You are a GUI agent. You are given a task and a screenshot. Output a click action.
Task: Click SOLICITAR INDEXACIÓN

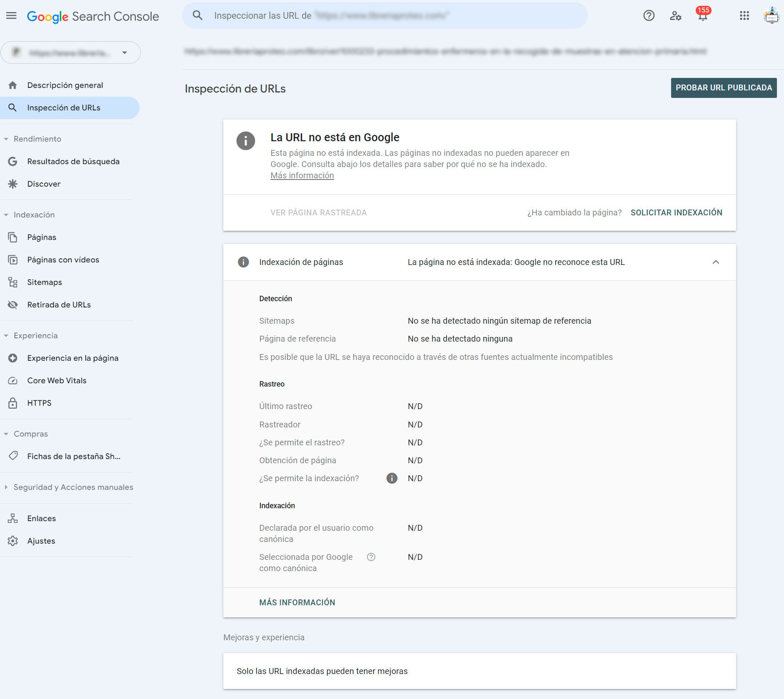[676, 212]
